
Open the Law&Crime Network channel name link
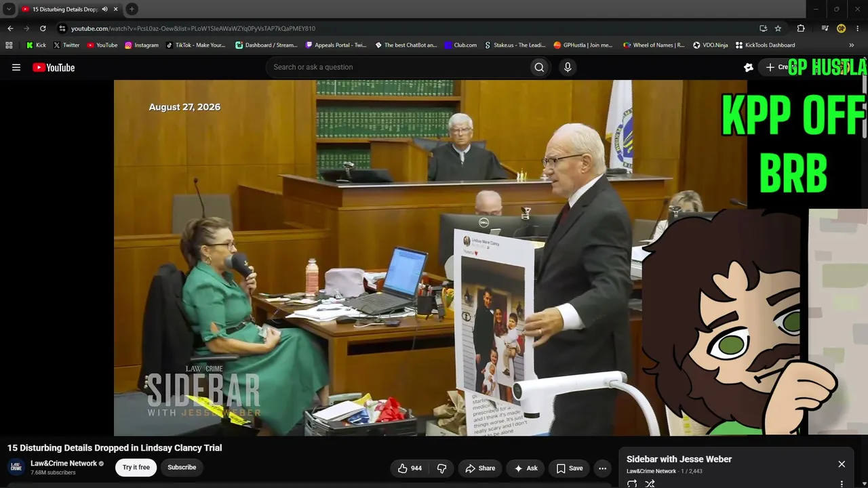click(64, 464)
